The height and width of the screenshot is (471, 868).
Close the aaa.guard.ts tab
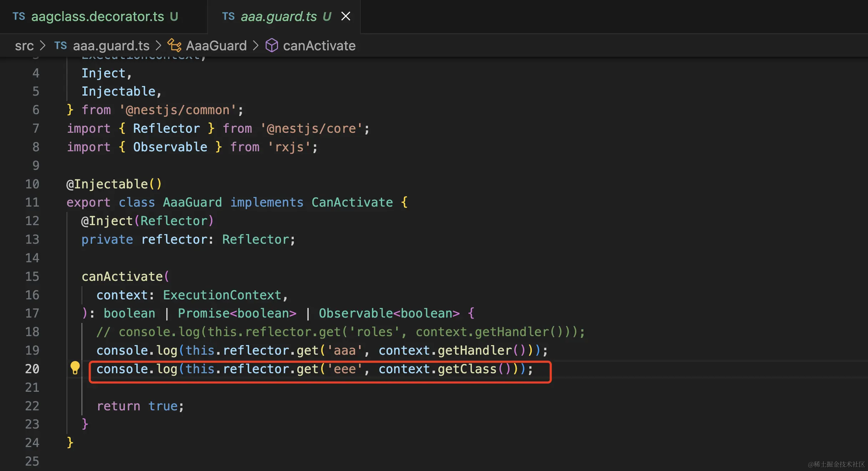(345, 16)
